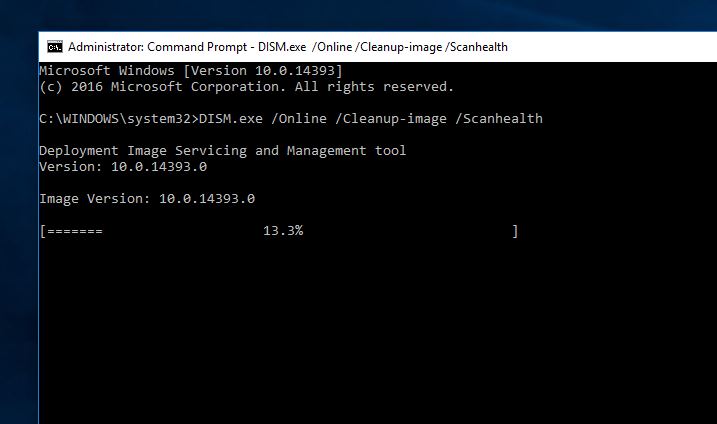Click the progress bar closing bracket
The height and width of the screenshot is (424, 717).
[x=515, y=231]
